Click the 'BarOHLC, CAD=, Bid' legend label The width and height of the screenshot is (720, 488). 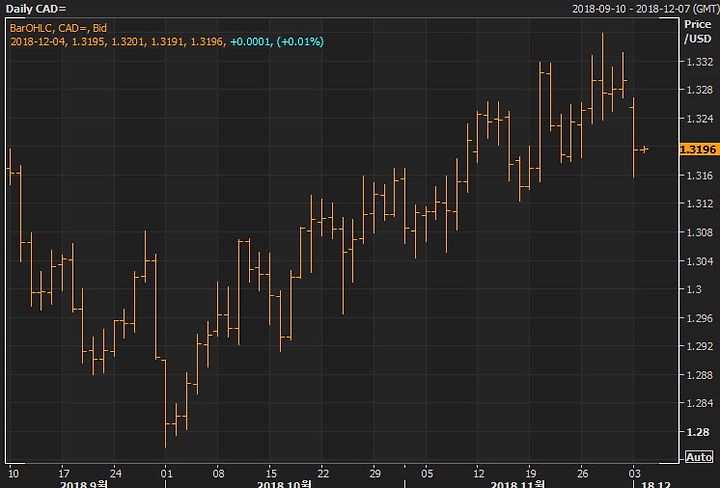(x=58, y=28)
